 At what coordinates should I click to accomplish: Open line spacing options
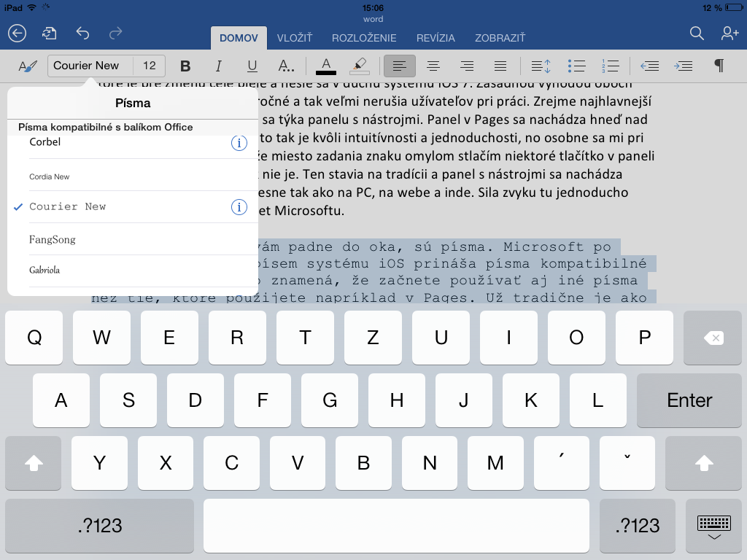pos(541,66)
